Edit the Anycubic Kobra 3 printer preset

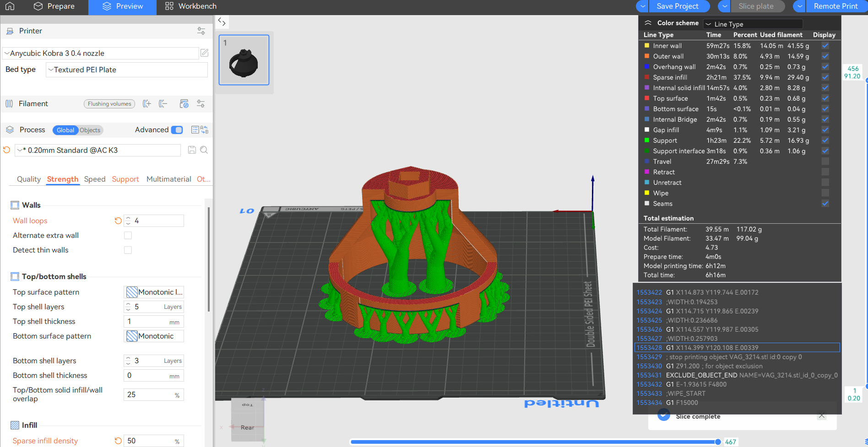click(205, 53)
